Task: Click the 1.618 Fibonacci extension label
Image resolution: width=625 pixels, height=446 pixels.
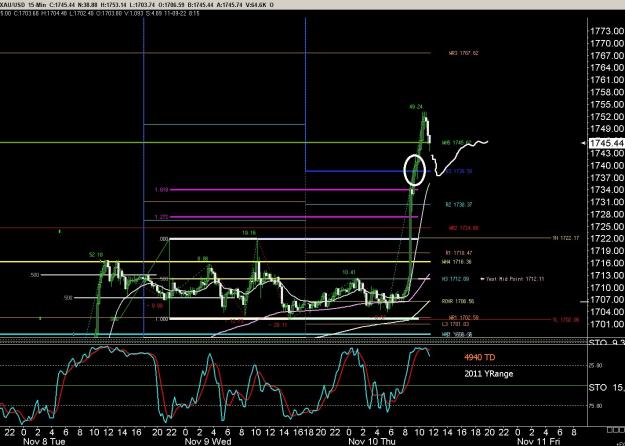Action: [161, 190]
